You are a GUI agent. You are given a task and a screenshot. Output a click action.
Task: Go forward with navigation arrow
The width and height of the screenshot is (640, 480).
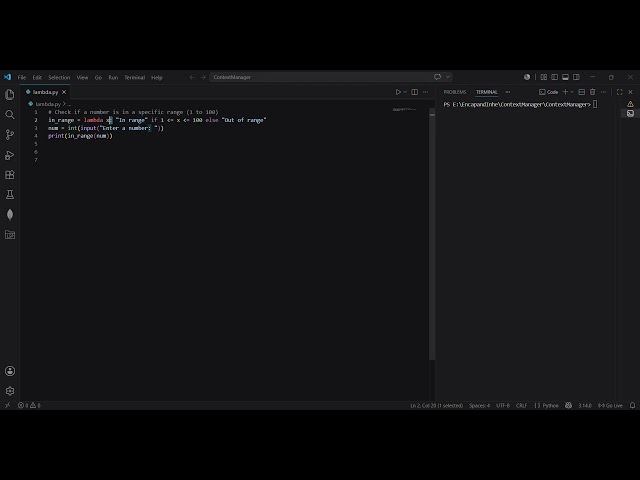click(203, 77)
